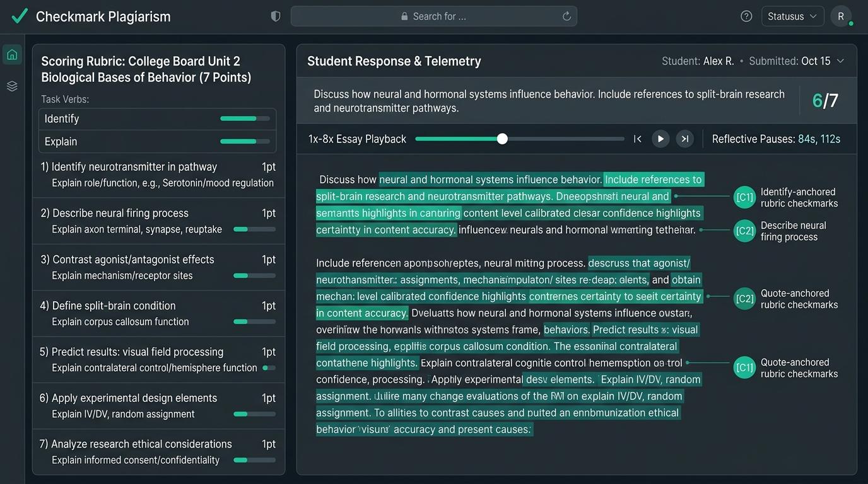The height and width of the screenshot is (484, 868).
Task: Click the C2 Describe neural firing badge
Action: tap(744, 231)
